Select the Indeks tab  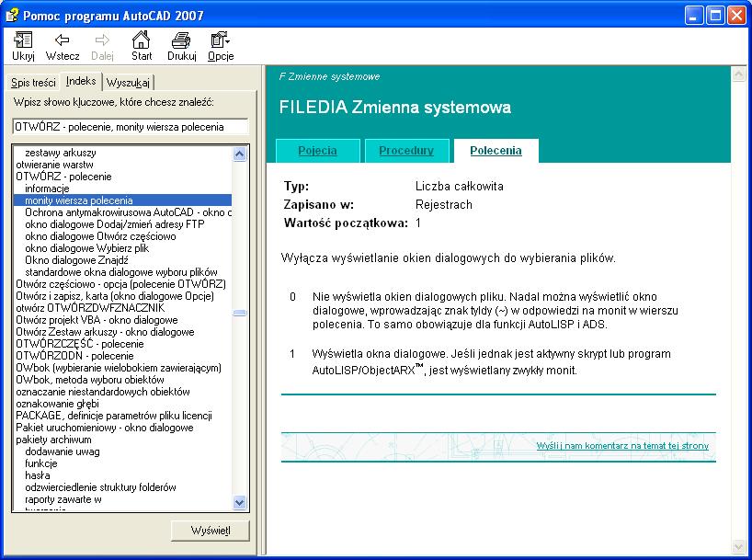81,81
